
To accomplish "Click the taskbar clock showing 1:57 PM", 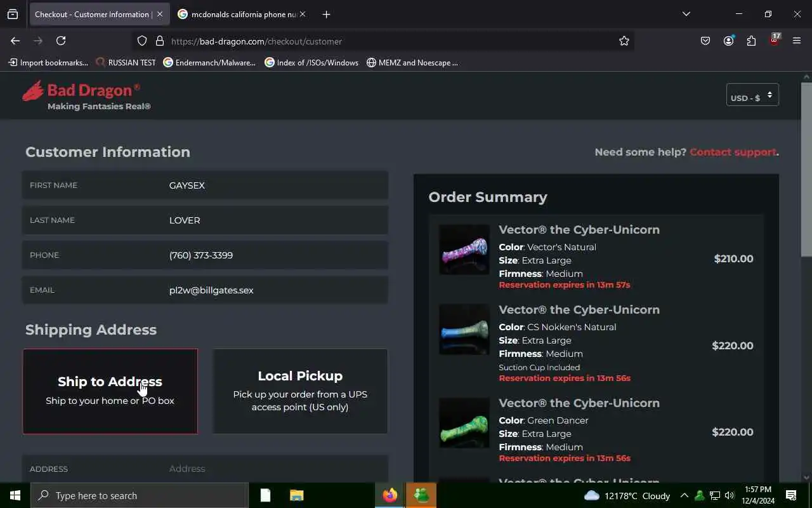I will (757, 495).
